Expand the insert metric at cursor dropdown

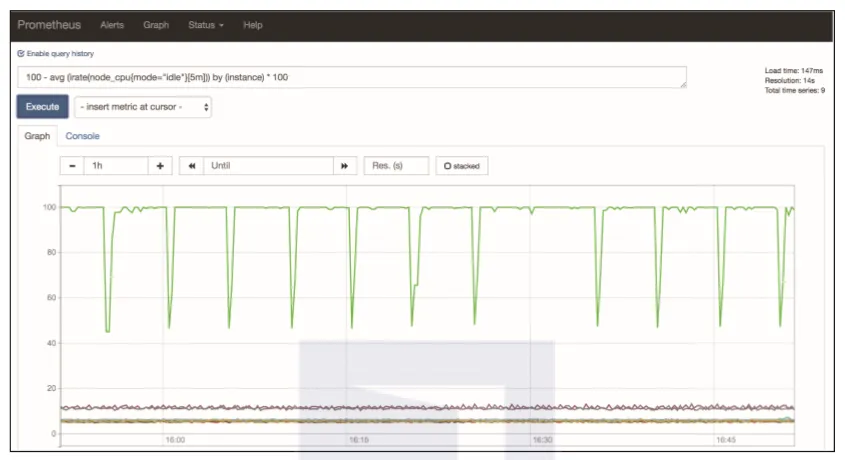[x=143, y=107]
